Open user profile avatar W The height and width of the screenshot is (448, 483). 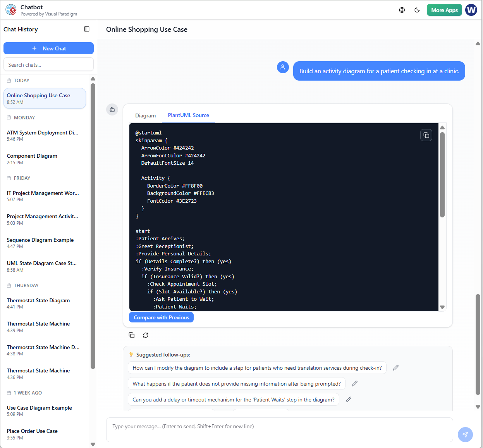(x=471, y=10)
